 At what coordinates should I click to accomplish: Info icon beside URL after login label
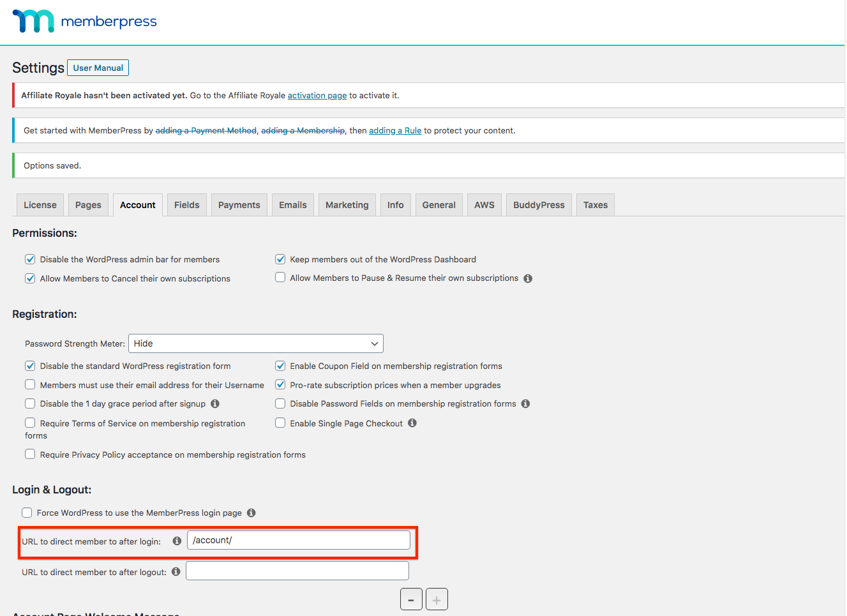pos(177,541)
